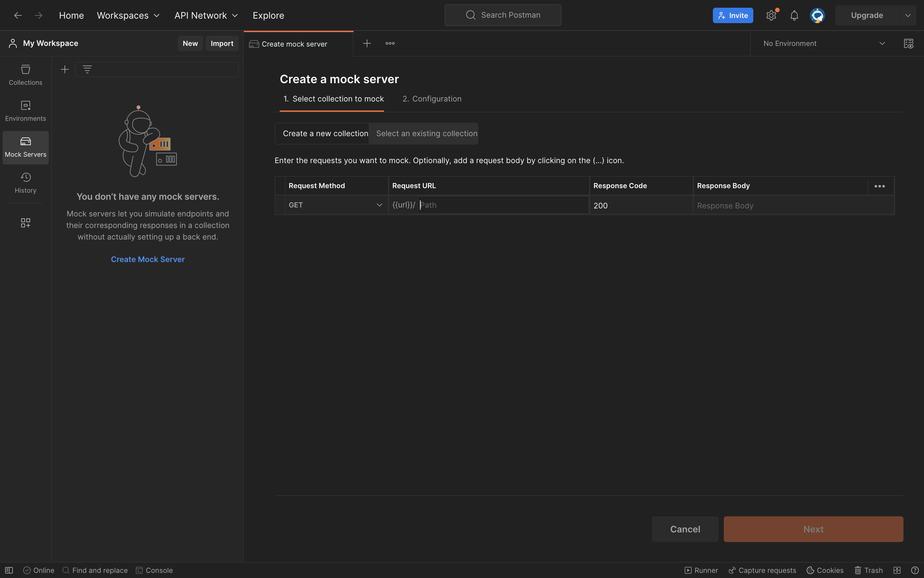Click the Response Body input field
The height and width of the screenshot is (578, 924).
click(x=793, y=205)
